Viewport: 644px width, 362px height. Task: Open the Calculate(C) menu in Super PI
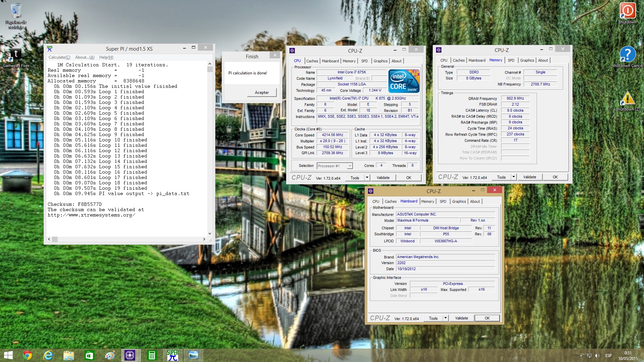point(59,57)
